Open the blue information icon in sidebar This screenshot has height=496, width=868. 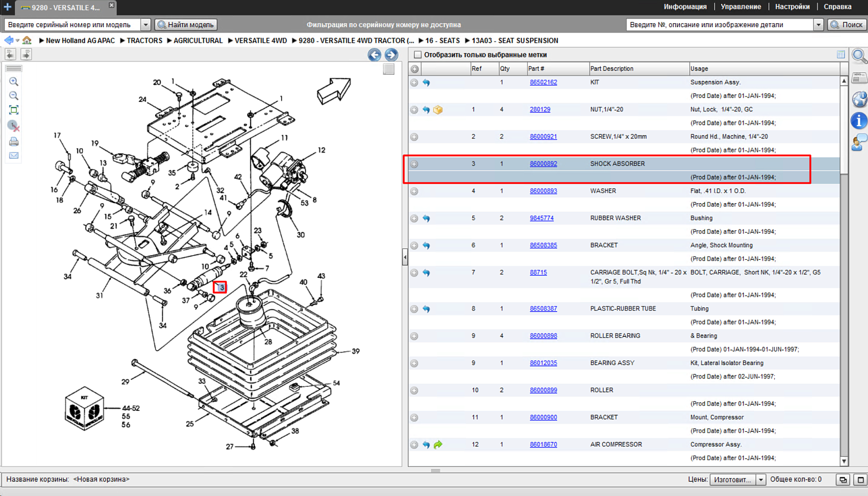[859, 120]
